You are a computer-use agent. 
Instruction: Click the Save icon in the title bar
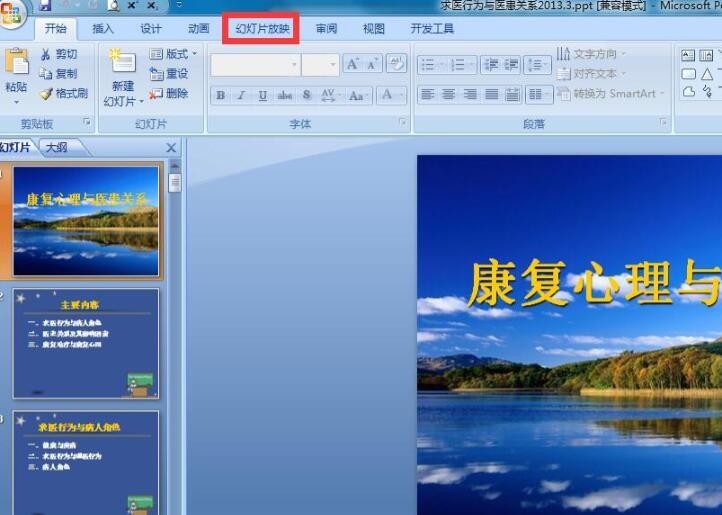pyautogui.click(x=45, y=5)
